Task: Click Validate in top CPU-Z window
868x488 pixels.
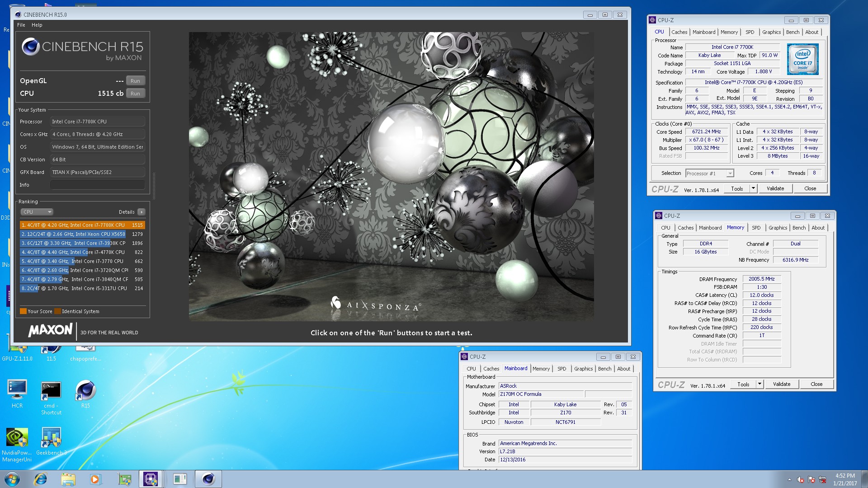Action: tap(775, 189)
